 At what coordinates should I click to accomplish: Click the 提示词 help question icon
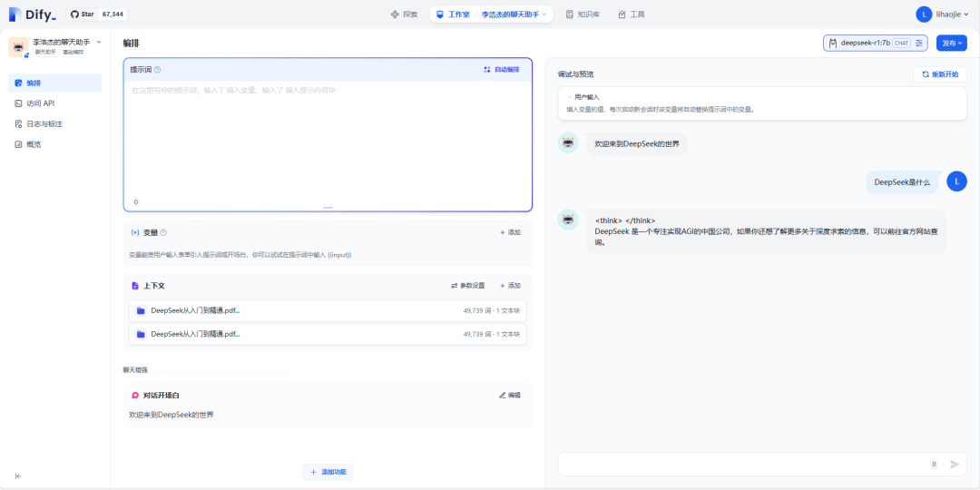click(x=158, y=69)
